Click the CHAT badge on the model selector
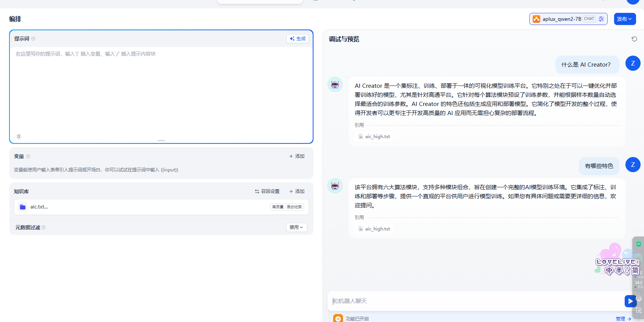Image resolution: width=644 pixels, height=322 pixels. point(589,19)
